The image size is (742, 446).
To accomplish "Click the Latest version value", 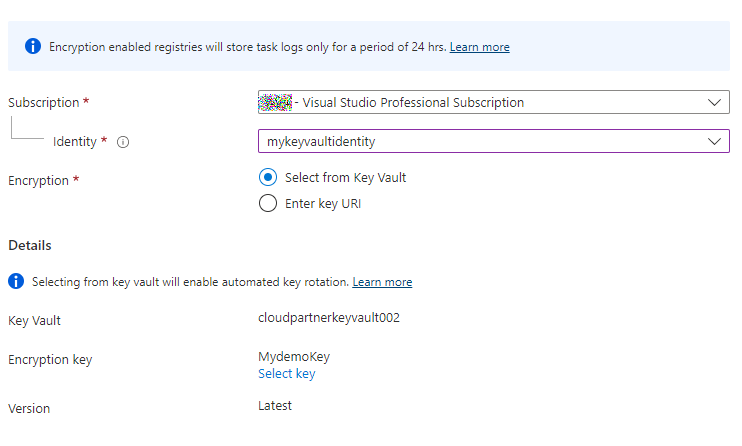I will click(275, 405).
